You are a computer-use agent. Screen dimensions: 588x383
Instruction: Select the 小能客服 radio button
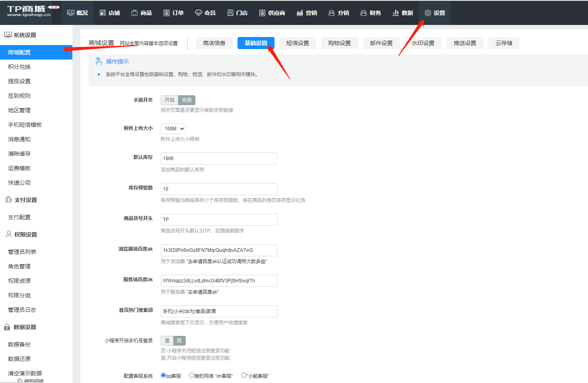pos(244,375)
